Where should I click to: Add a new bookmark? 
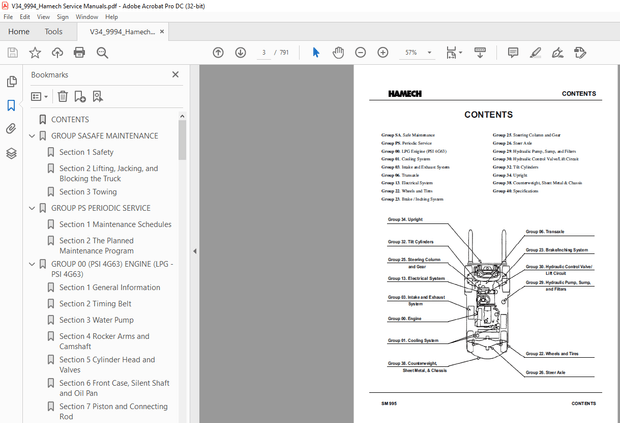click(x=80, y=96)
